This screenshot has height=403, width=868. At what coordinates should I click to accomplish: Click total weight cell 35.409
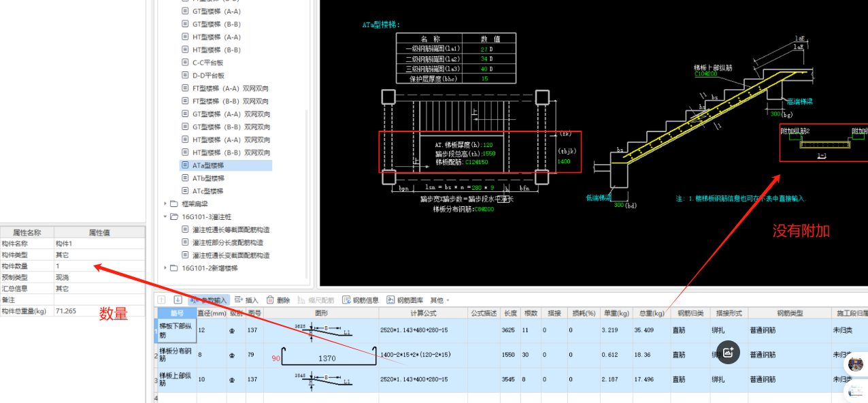click(x=651, y=331)
